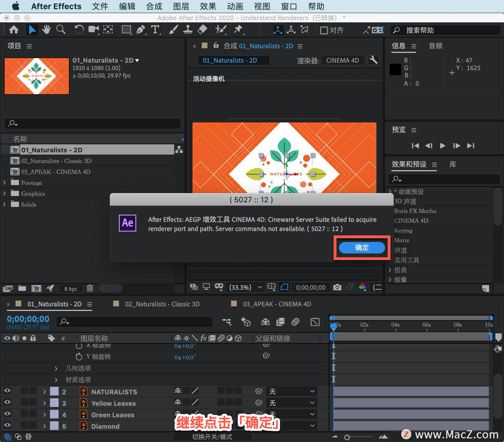504x442 pixels.
Task: Expand the Graphics folder
Action: (x=4, y=193)
